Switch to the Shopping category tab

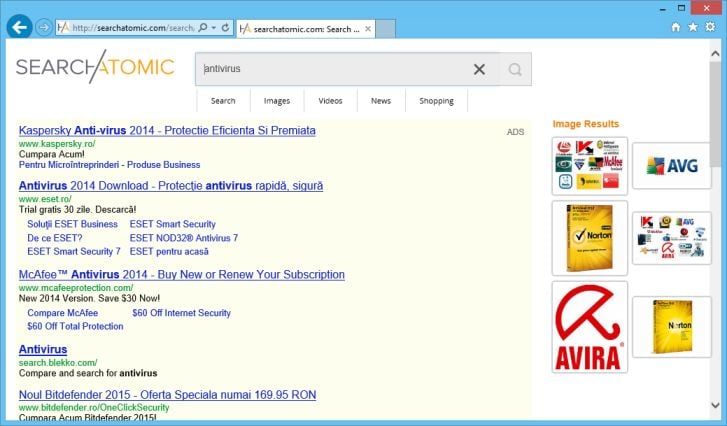click(x=436, y=101)
